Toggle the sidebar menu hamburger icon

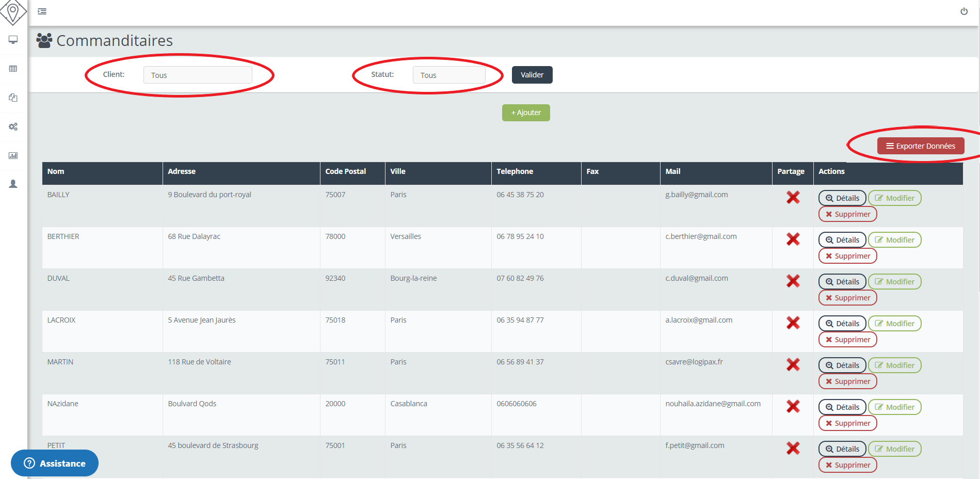[42, 11]
